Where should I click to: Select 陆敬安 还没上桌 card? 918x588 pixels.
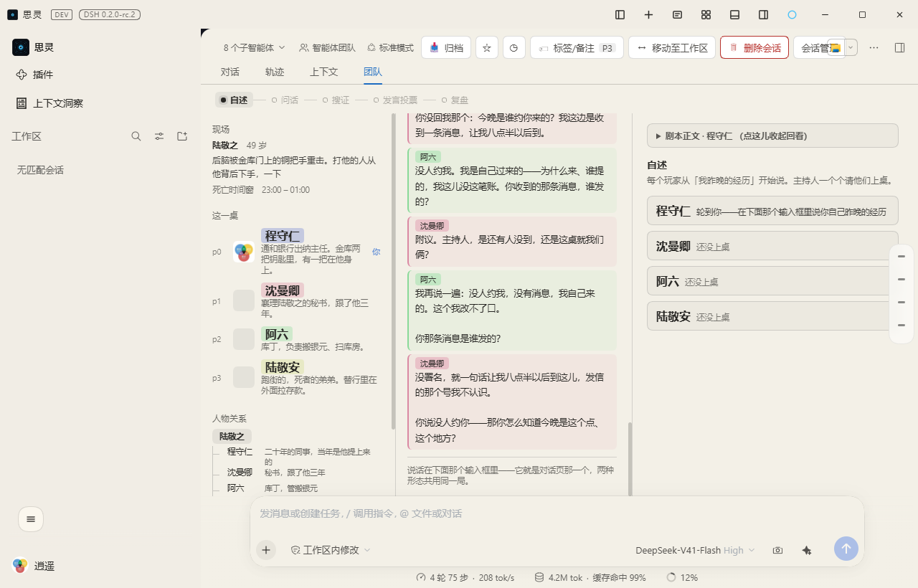772,316
